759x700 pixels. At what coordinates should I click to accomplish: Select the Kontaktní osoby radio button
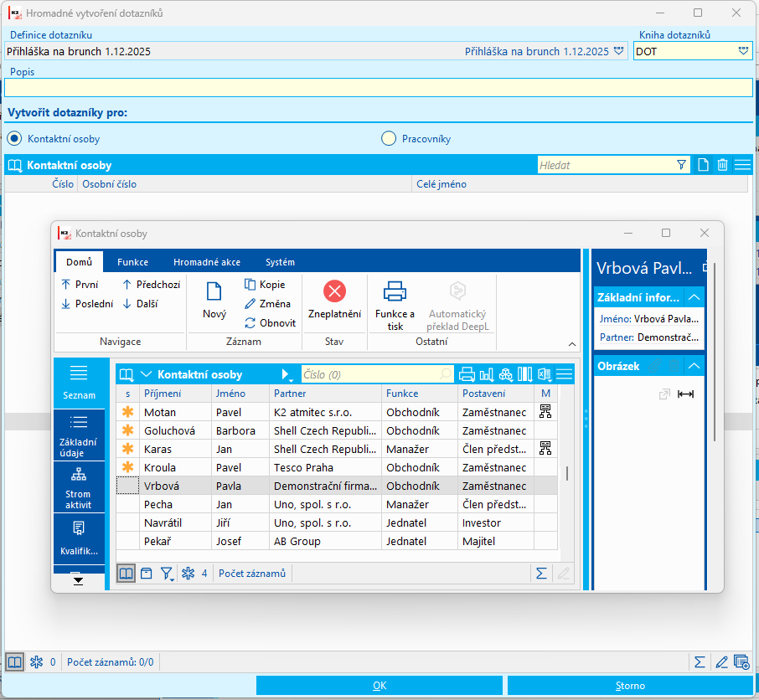tap(14, 139)
